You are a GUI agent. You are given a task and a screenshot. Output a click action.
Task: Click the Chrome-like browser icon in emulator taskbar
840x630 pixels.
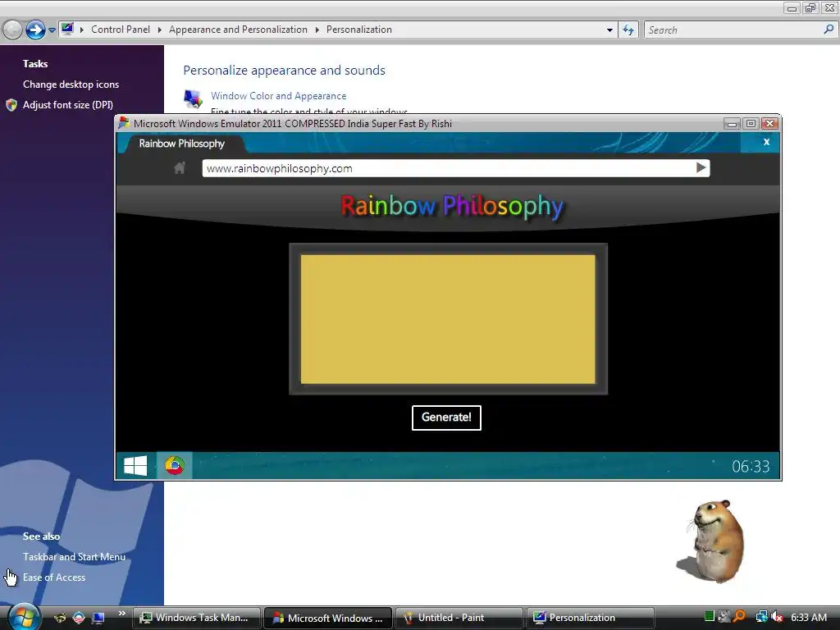174,466
